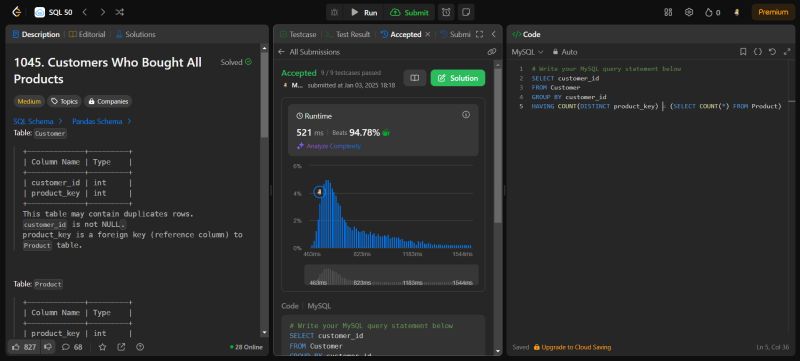Expand the Companies tag
This screenshot has height=361, width=800.
click(108, 101)
